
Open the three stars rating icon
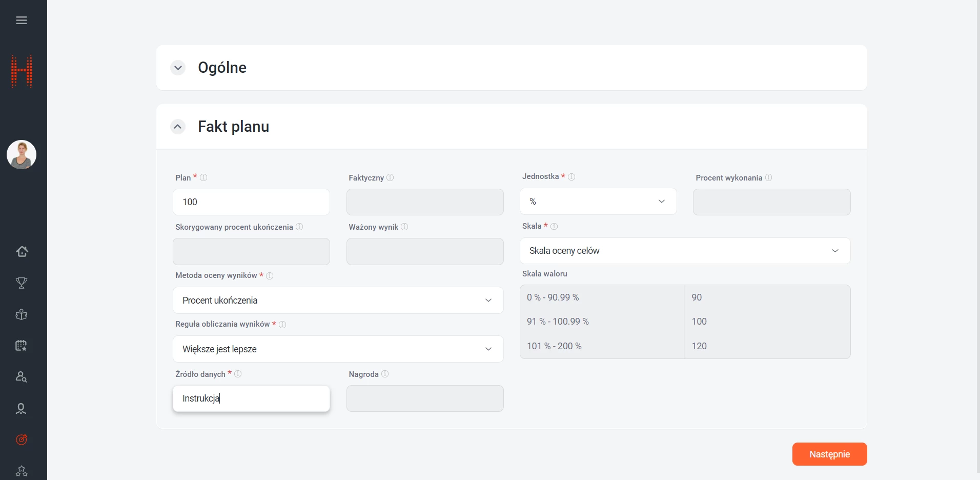pos(22,471)
